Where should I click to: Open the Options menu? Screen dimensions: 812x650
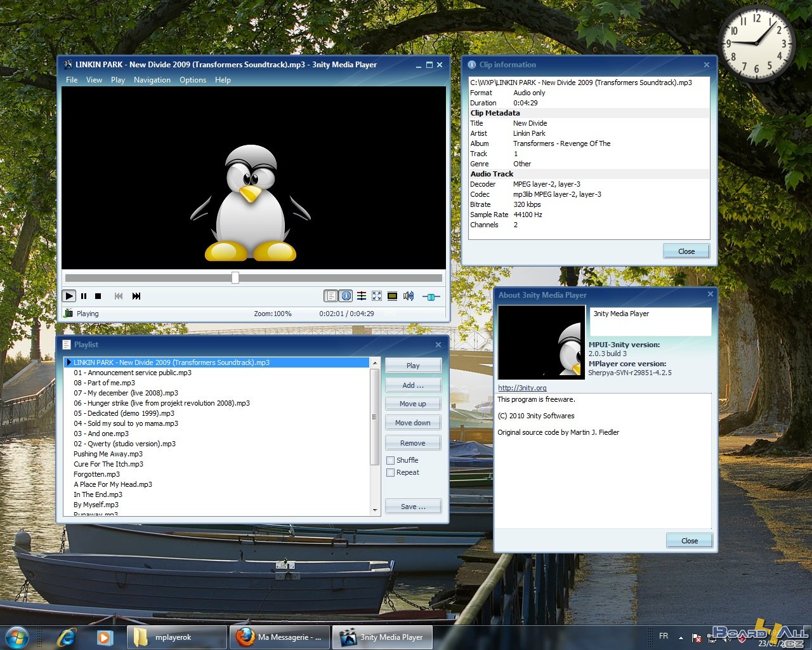pos(192,80)
